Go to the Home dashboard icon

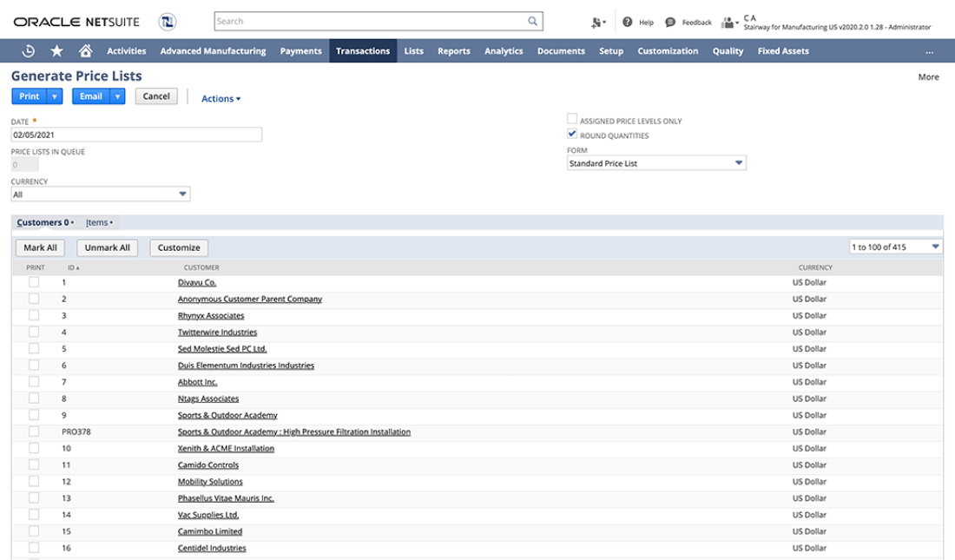tap(85, 51)
